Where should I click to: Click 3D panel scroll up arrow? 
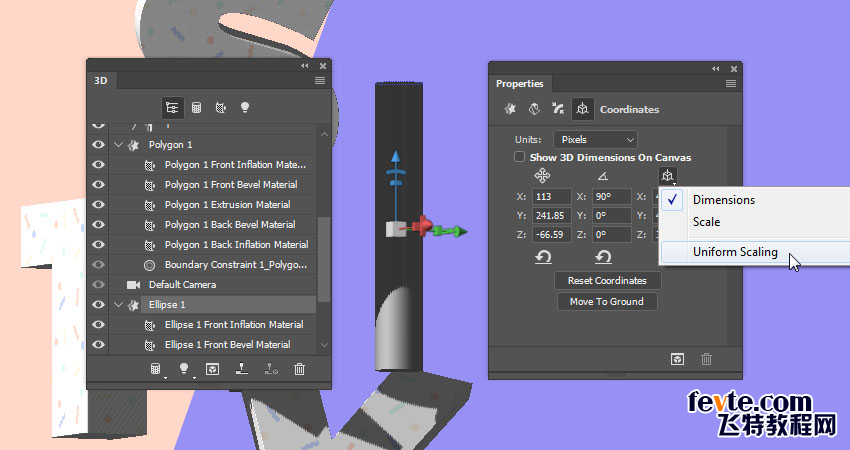[324, 134]
